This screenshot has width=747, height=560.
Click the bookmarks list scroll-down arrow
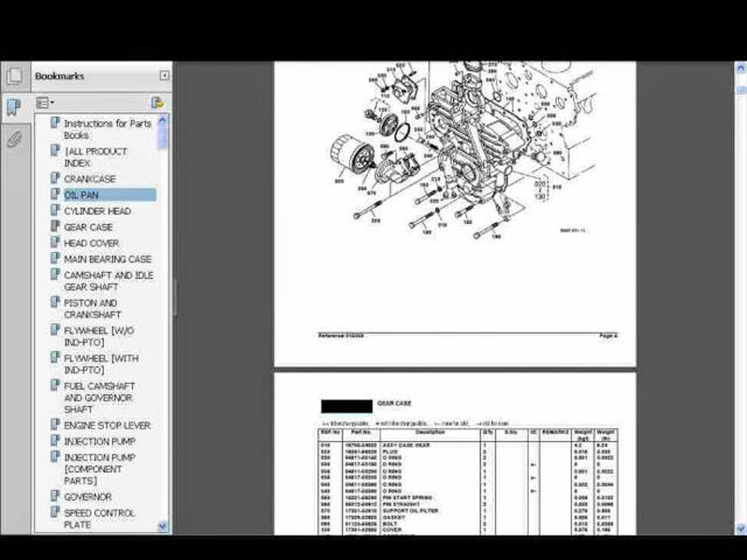[163, 526]
